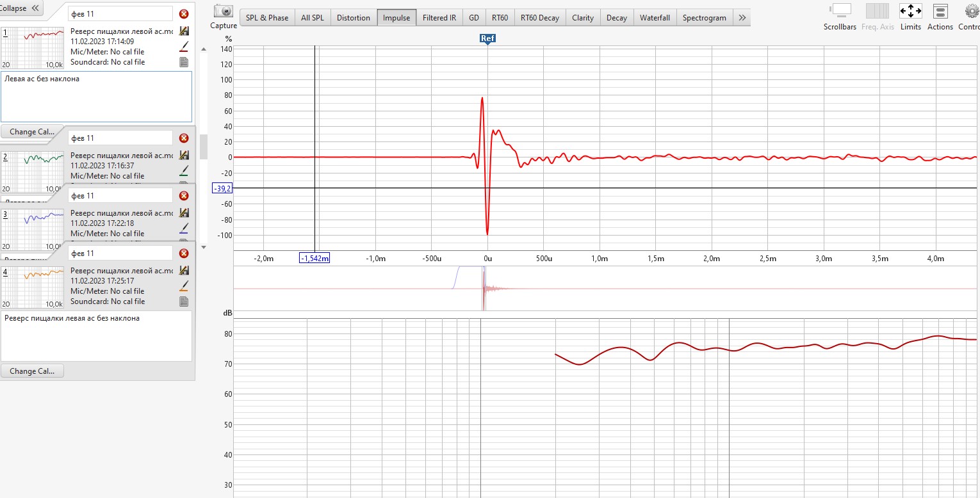Click the Ref marker above impulse graph
The height and width of the screenshot is (498, 980).
coord(487,38)
